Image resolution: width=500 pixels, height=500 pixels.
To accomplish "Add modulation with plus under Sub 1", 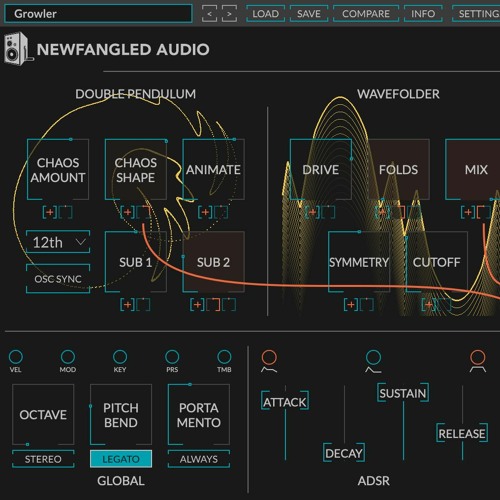I will tap(127, 304).
